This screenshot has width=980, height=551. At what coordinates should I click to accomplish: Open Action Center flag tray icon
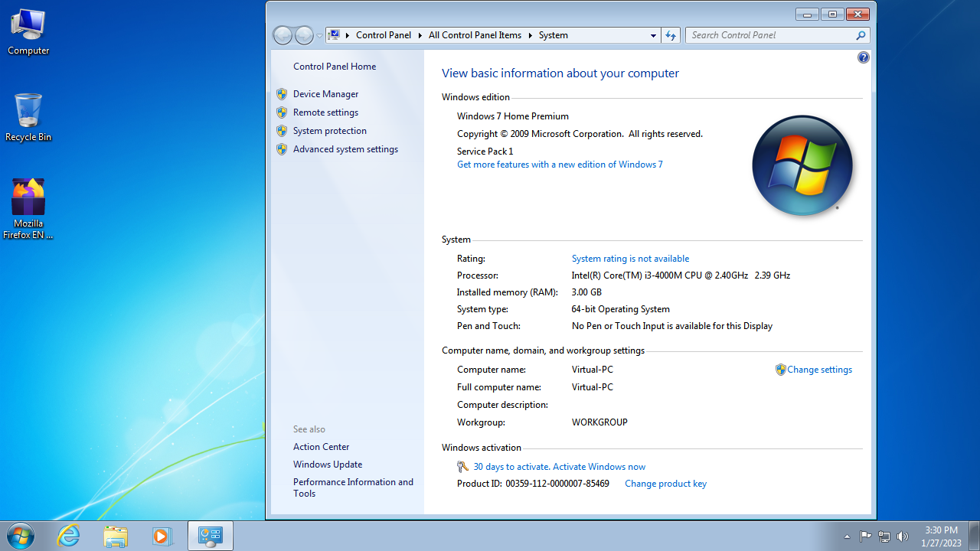(x=866, y=536)
